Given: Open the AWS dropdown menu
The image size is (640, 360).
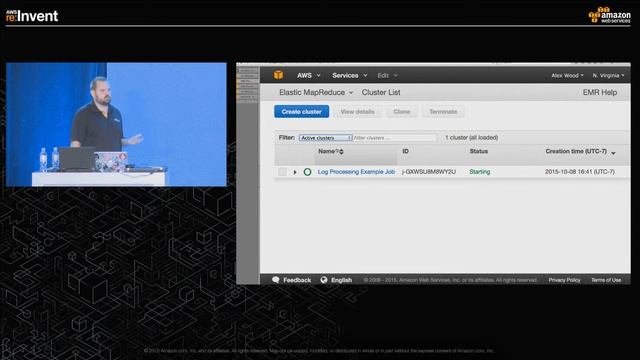Looking at the screenshot, I should [309, 76].
